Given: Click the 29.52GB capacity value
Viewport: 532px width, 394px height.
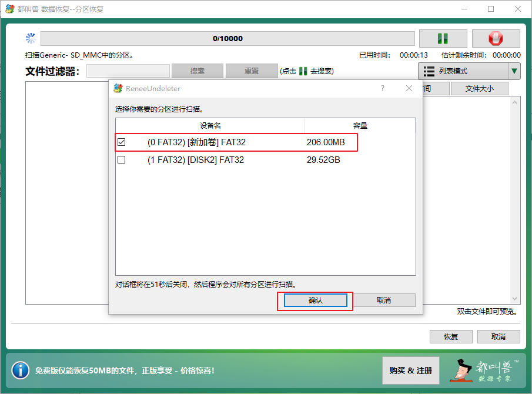Looking at the screenshot, I should tap(323, 160).
